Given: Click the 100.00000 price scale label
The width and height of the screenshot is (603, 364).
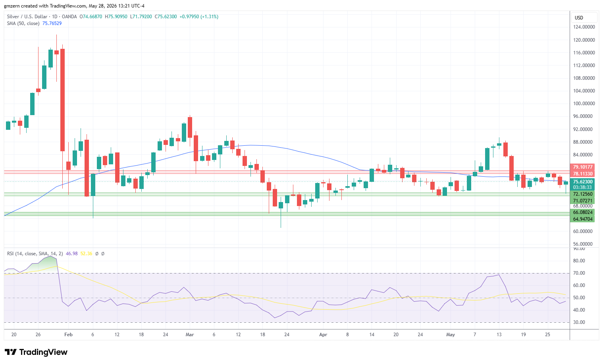Looking at the screenshot, I should (584, 104).
